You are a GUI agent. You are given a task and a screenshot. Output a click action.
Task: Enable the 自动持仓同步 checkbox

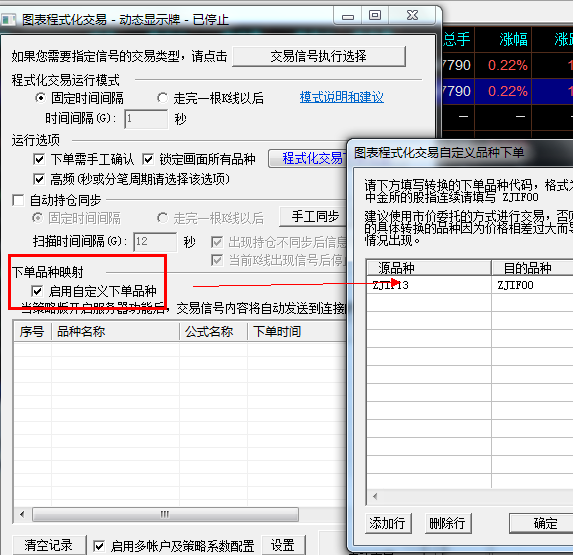click(x=18, y=200)
